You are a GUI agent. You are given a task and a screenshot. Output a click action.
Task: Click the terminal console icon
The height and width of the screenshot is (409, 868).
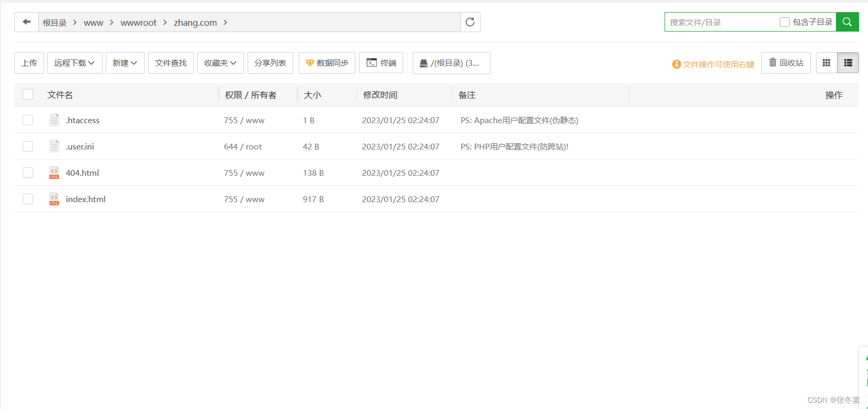[x=372, y=63]
